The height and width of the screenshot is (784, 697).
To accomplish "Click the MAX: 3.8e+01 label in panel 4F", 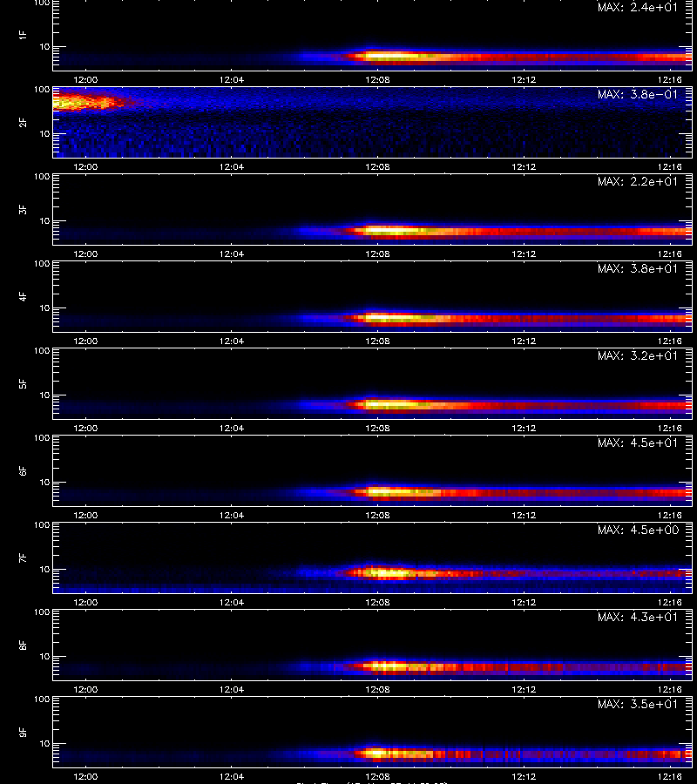I will (x=638, y=268).
